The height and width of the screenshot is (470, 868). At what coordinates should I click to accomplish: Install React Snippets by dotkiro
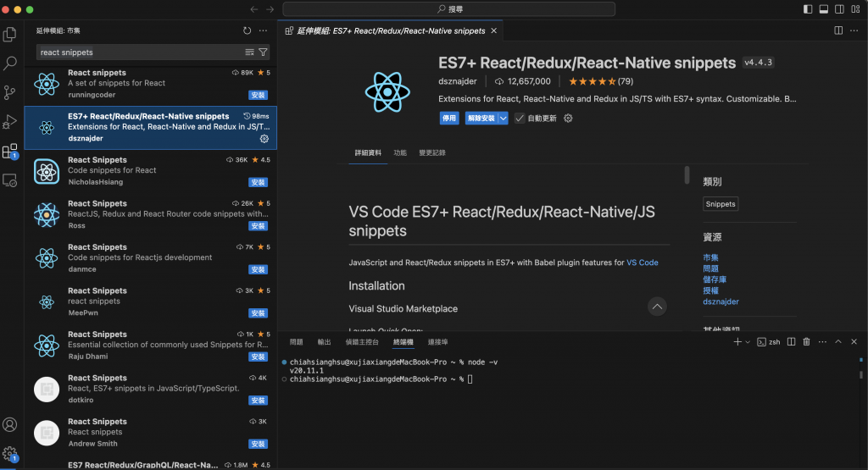[x=258, y=401]
